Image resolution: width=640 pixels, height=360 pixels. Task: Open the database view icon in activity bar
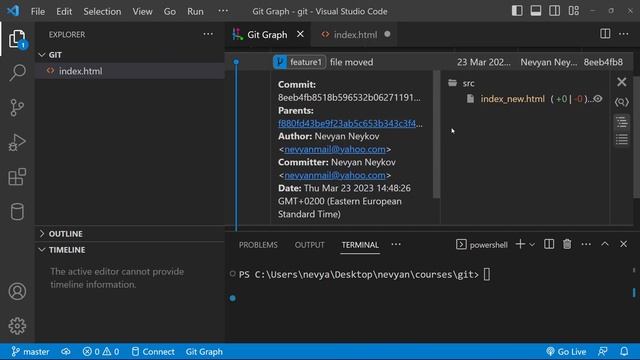pyautogui.click(x=17, y=212)
